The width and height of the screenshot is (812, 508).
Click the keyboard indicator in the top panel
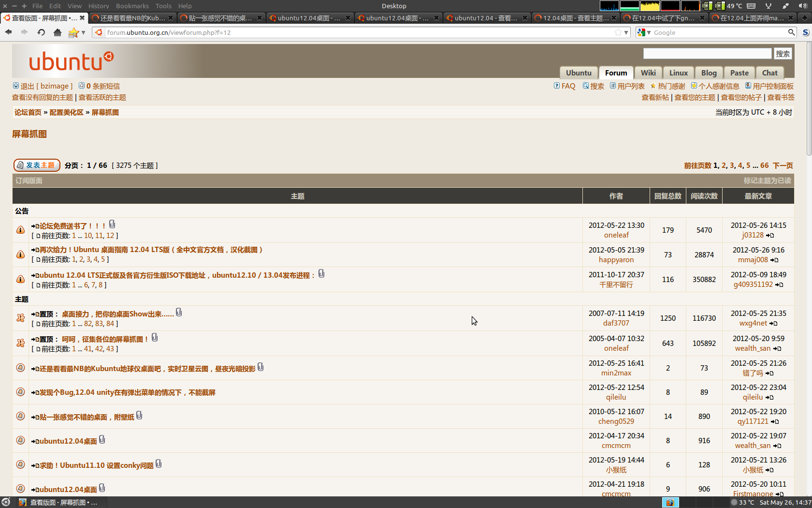pyautogui.click(x=751, y=6)
